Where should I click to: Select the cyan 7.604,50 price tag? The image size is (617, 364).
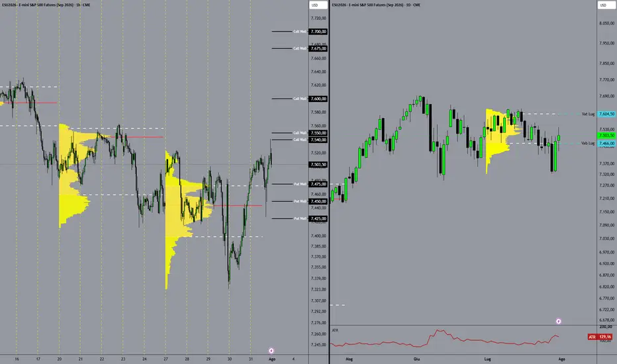pos(606,114)
